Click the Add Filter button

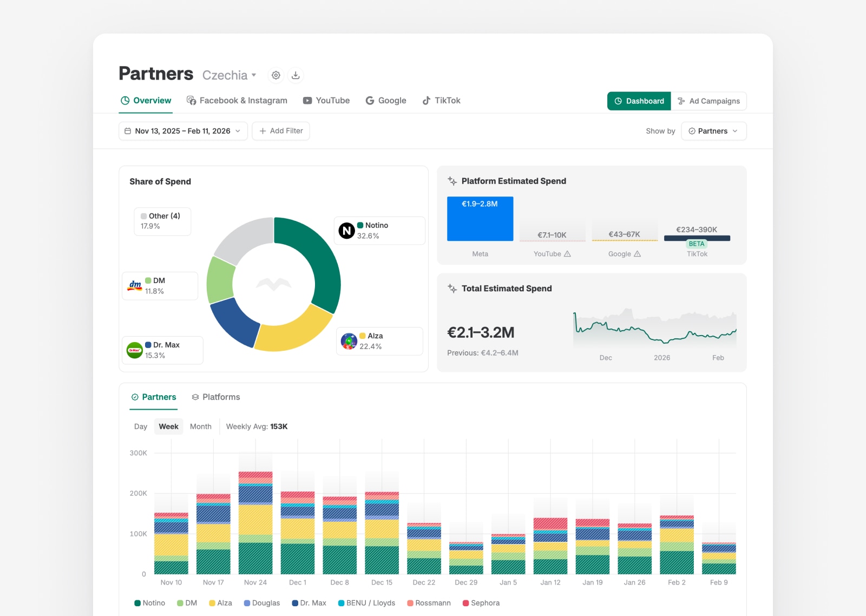click(x=281, y=131)
